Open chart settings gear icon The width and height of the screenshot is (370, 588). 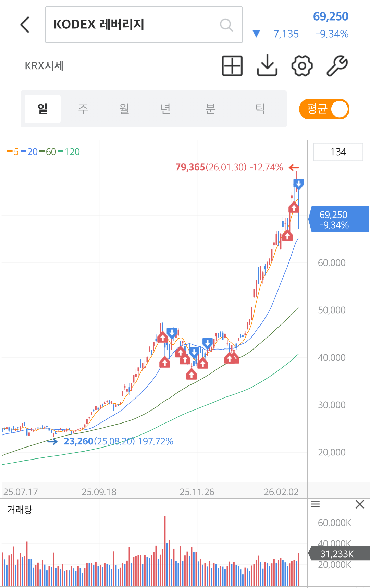point(302,65)
